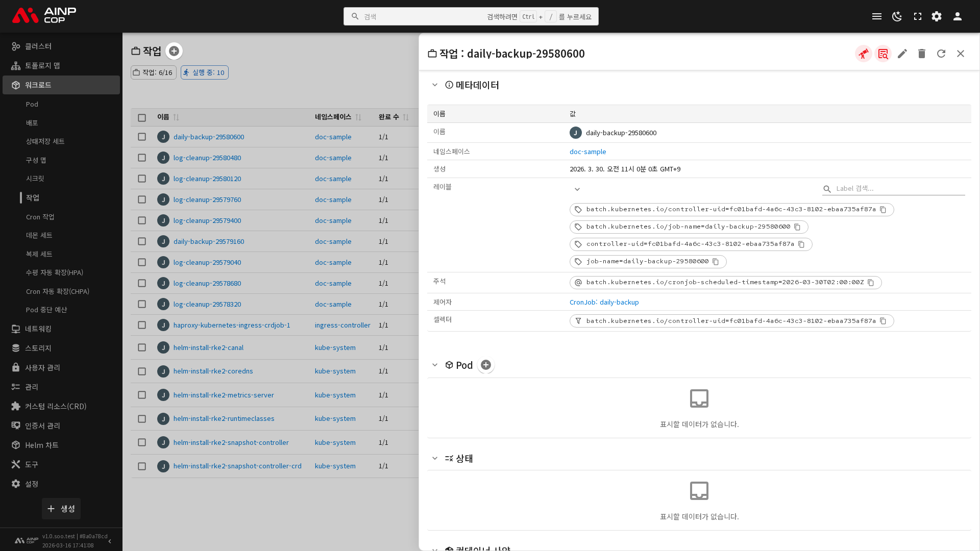The height and width of the screenshot is (551, 980).
Task: Click the log search icon in detail header
Action: pos(883,54)
